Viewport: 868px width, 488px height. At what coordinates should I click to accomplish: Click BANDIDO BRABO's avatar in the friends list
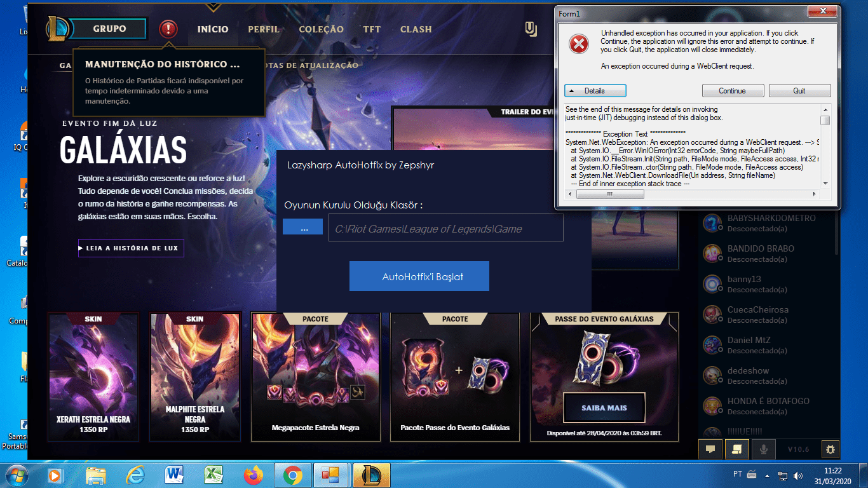click(x=712, y=253)
